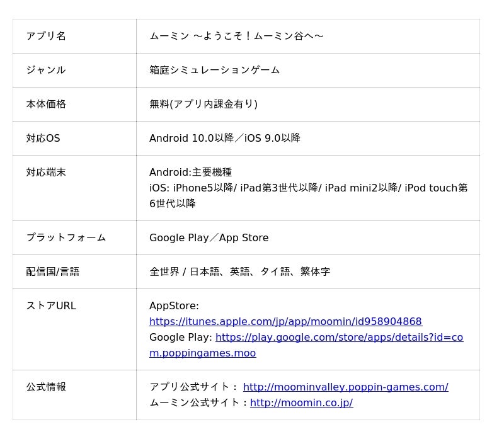The height and width of the screenshot is (439, 504).
Task: Select the 本体価格 label cell
Action: (x=46, y=104)
